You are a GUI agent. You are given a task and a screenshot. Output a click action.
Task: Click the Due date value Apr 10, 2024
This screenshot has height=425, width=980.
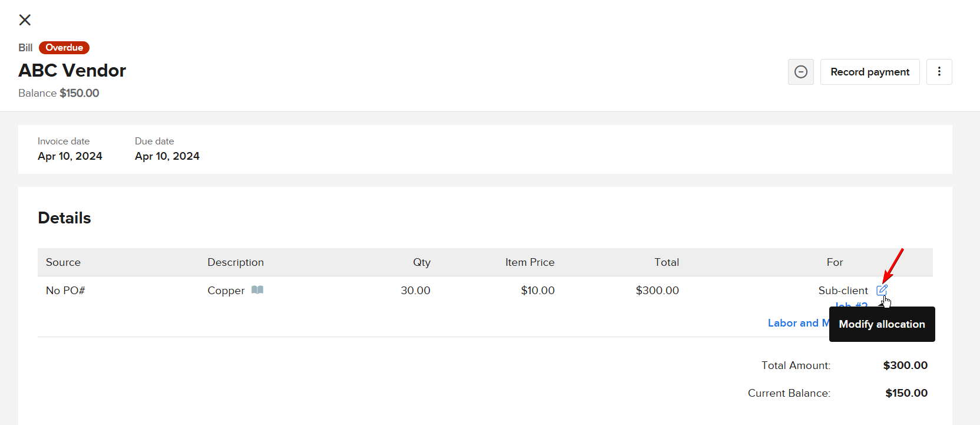pos(167,156)
